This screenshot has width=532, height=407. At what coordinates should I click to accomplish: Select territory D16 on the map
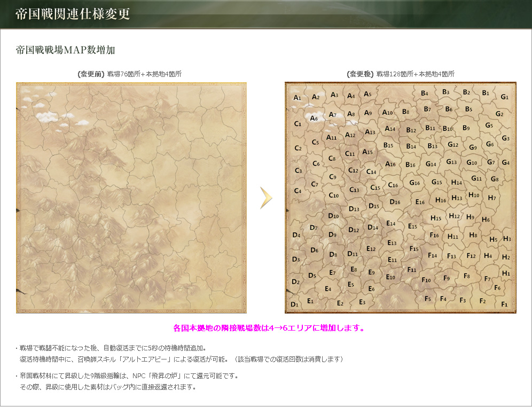coord(395,202)
